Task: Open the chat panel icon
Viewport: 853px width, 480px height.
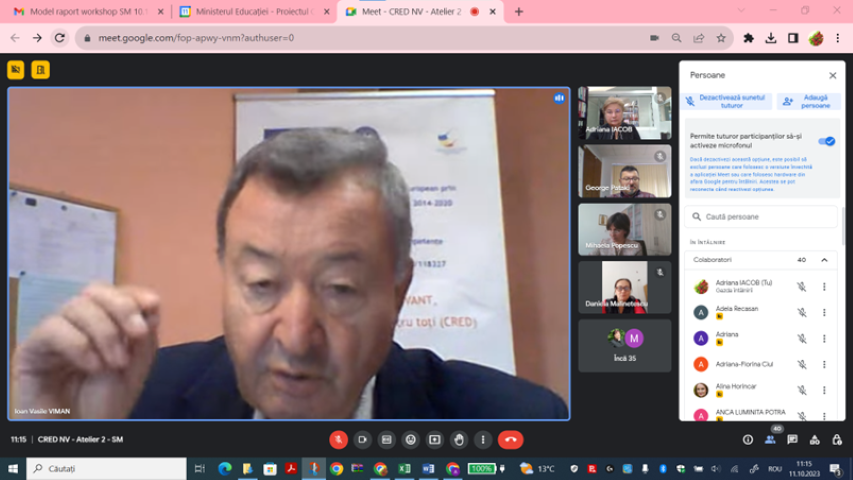Action: tap(793, 440)
